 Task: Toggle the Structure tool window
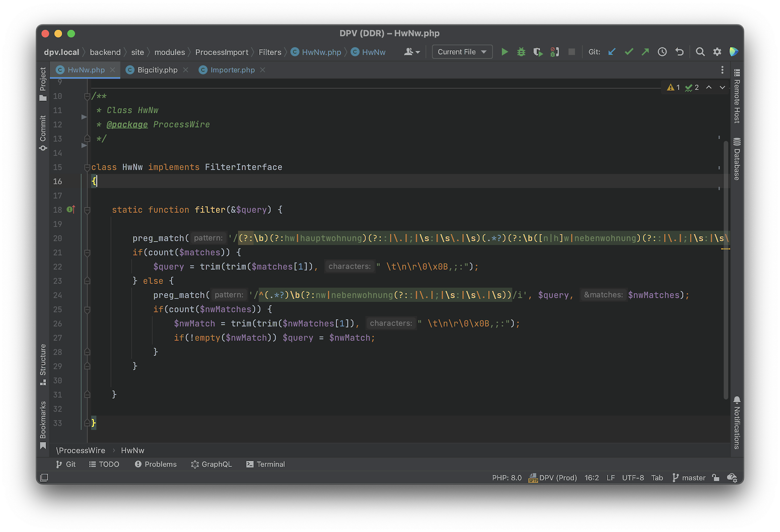pos(43,364)
